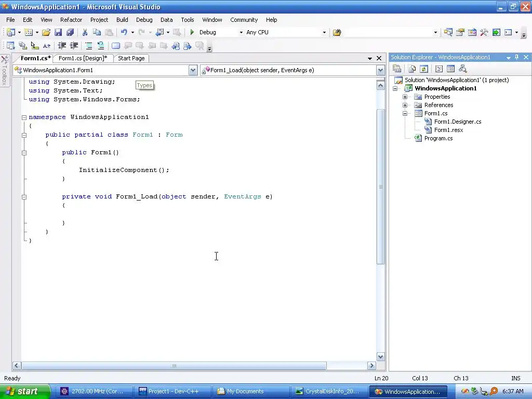Open the Find combo box dropdown arrow
The width and height of the screenshot is (532, 399).
tap(436, 33)
